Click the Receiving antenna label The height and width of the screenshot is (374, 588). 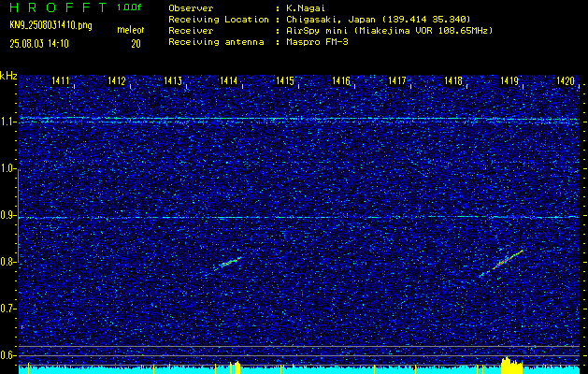(x=216, y=42)
